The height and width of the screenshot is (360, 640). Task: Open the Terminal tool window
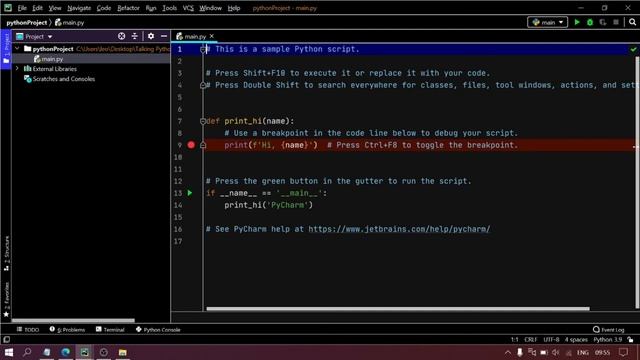110,329
